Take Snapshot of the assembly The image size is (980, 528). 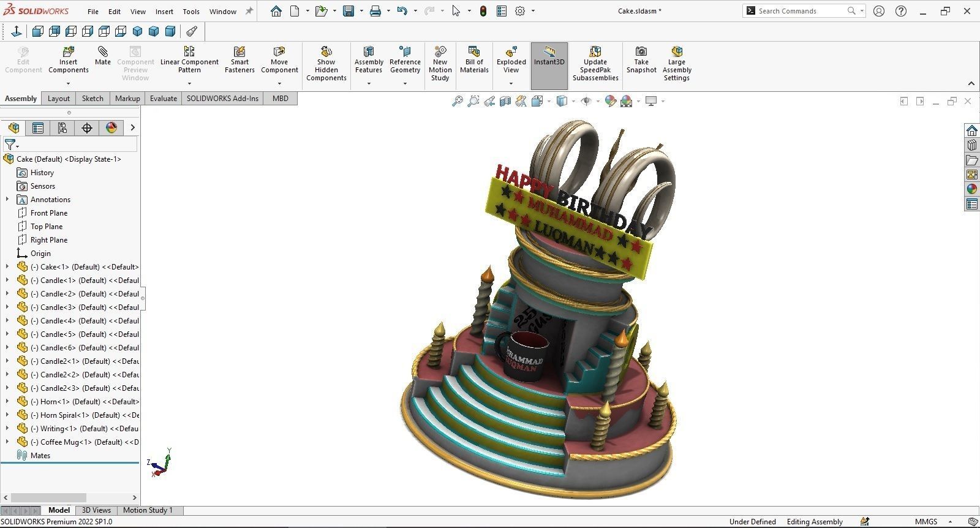point(641,59)
